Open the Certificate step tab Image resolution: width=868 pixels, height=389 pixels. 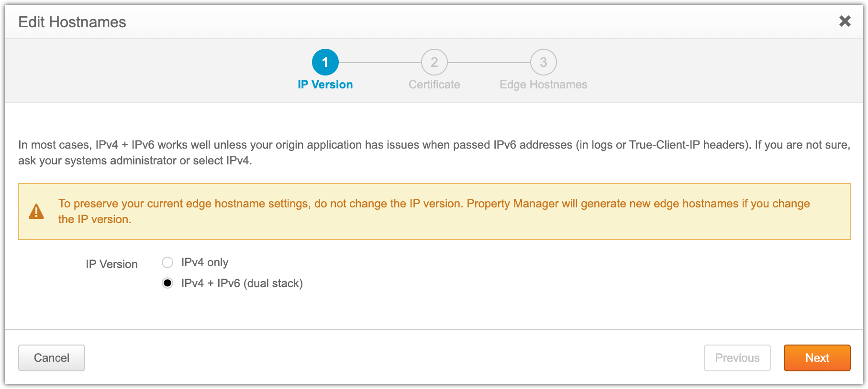(434, 85)
